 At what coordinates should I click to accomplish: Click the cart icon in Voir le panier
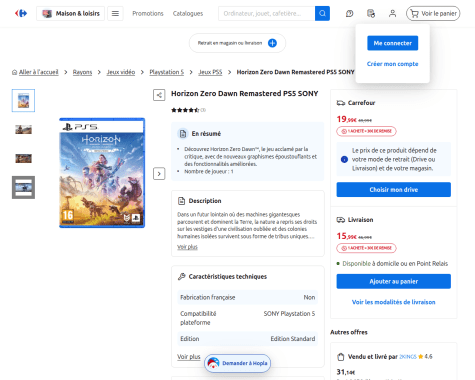click(x=414, y=14)
